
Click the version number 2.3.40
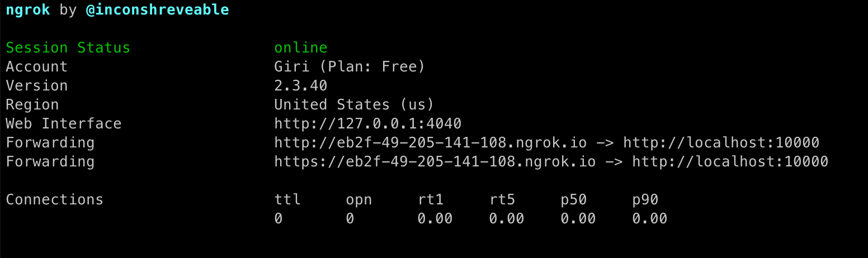point(301,85)
